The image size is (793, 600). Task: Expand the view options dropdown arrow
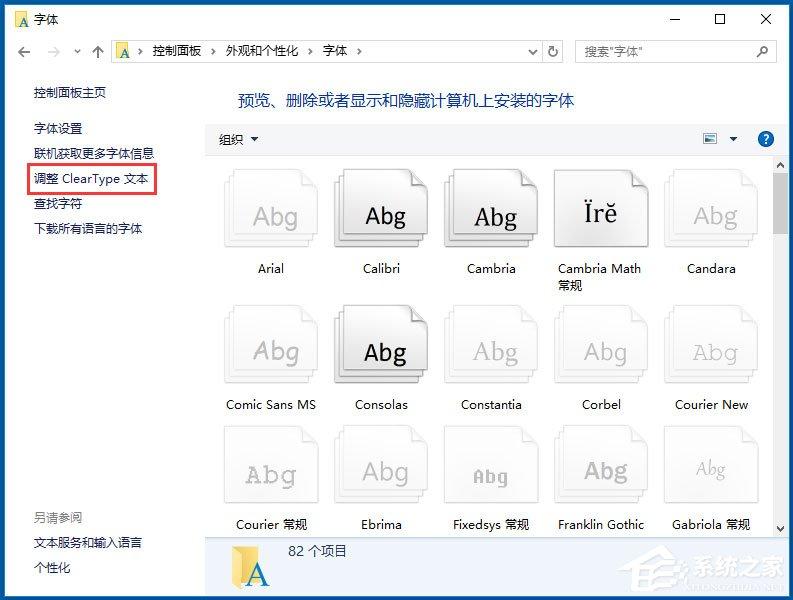733,139
